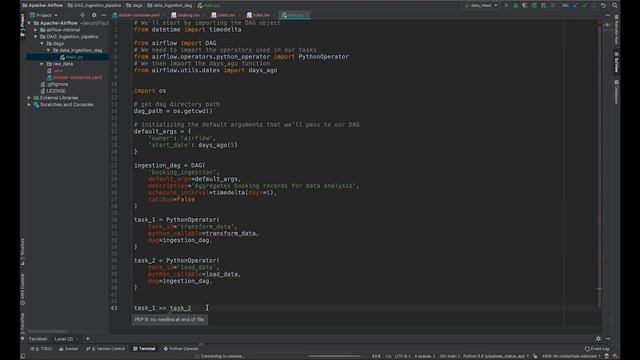Open the TODO tool window button
Viewport: 640px width, 360px height.
point(41,349)
